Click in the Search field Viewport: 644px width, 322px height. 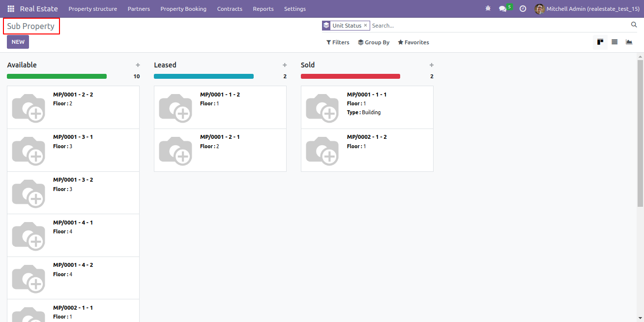[x=499, y=26]
